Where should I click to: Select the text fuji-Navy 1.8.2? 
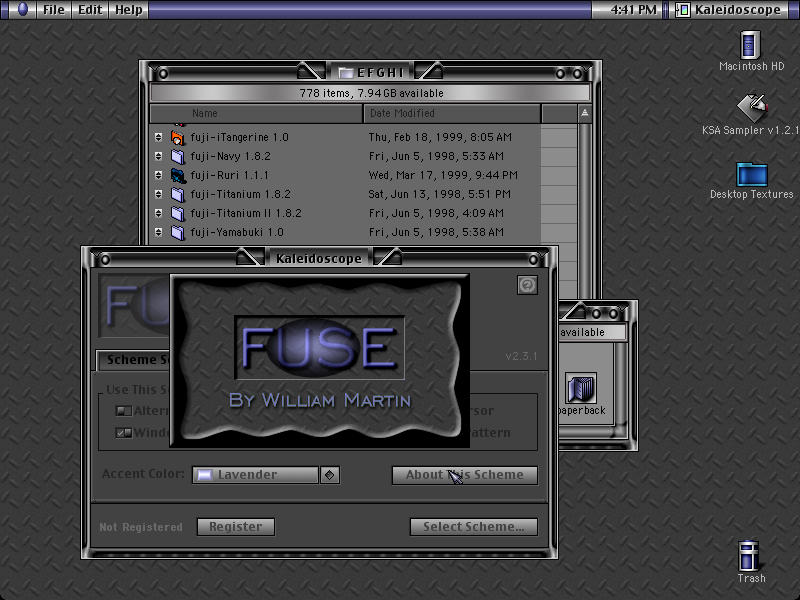coord(231,156)
